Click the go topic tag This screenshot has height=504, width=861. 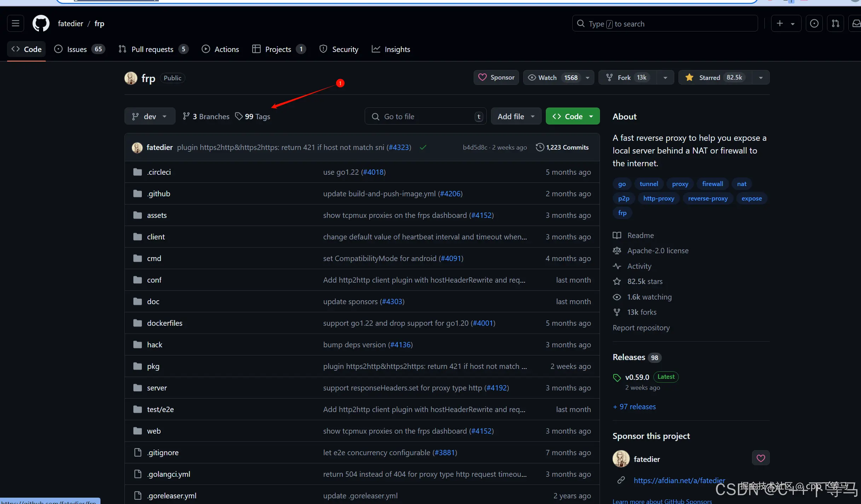[622, 184]
